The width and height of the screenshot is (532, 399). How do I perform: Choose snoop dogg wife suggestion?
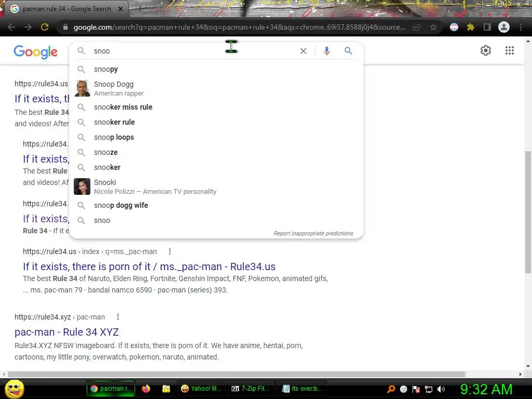coord(217,205)
